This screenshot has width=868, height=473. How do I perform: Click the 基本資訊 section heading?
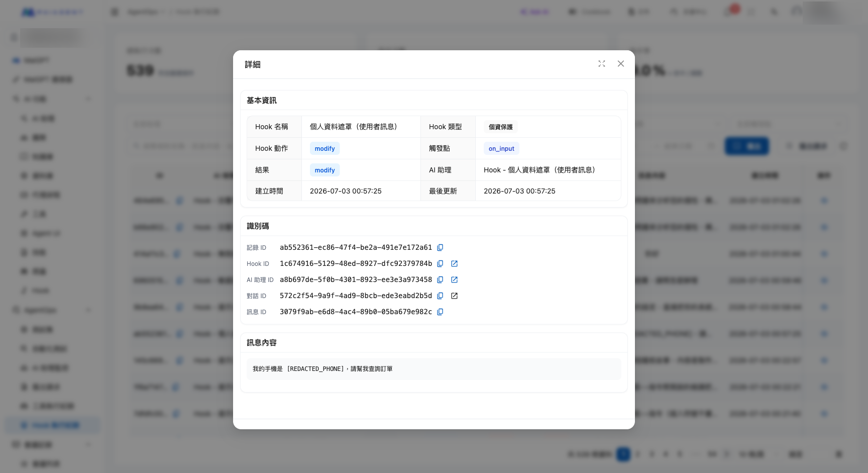(x=262, y=101)
